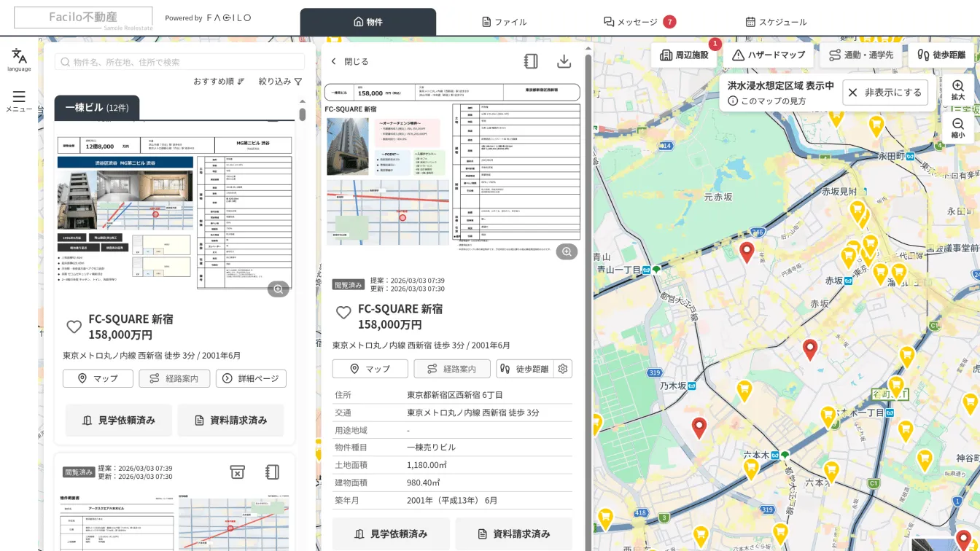Select the 一棟ビル (12件) tab

click(x=97, y=108)
